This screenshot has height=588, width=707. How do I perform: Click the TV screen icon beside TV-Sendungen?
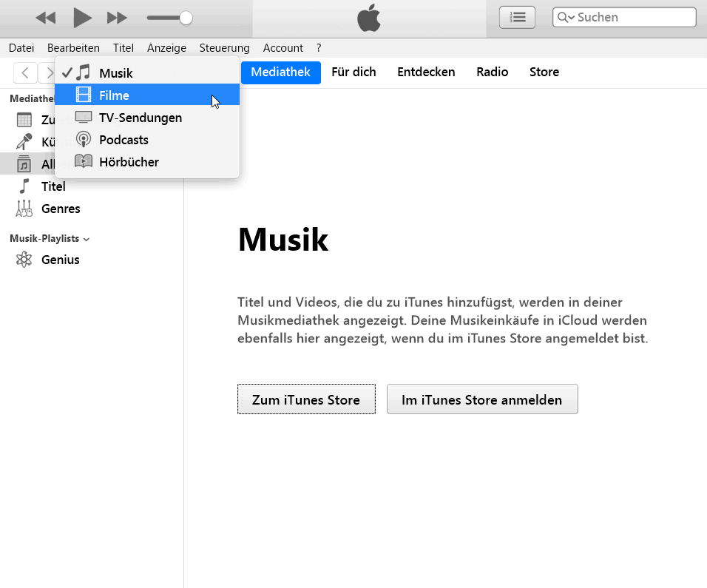(84, 118)
